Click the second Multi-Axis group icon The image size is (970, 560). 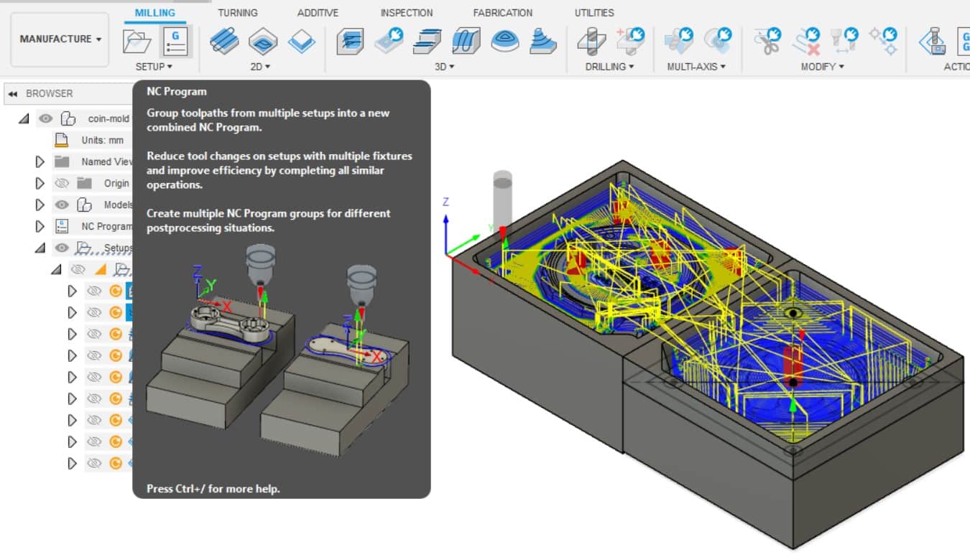point(717,40)
